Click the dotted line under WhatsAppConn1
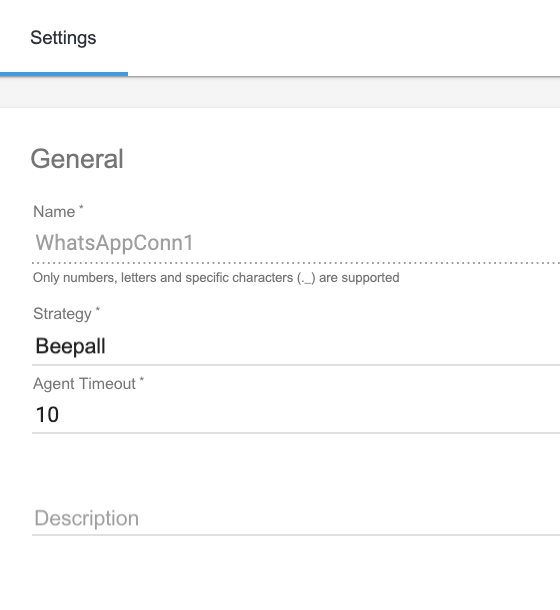Viewport: 560px width, 610px height. point(296,263)
